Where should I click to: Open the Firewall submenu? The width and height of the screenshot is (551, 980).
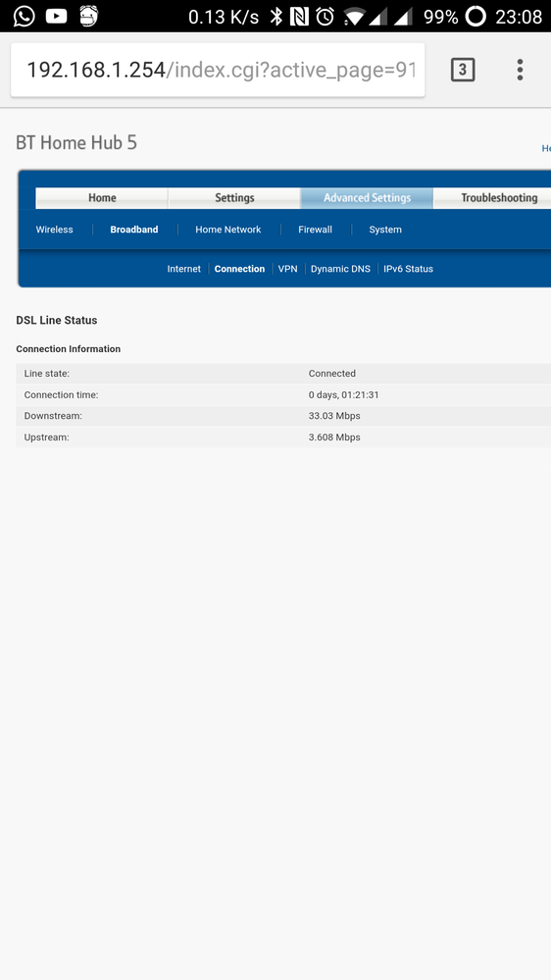[x=315, y=230]
